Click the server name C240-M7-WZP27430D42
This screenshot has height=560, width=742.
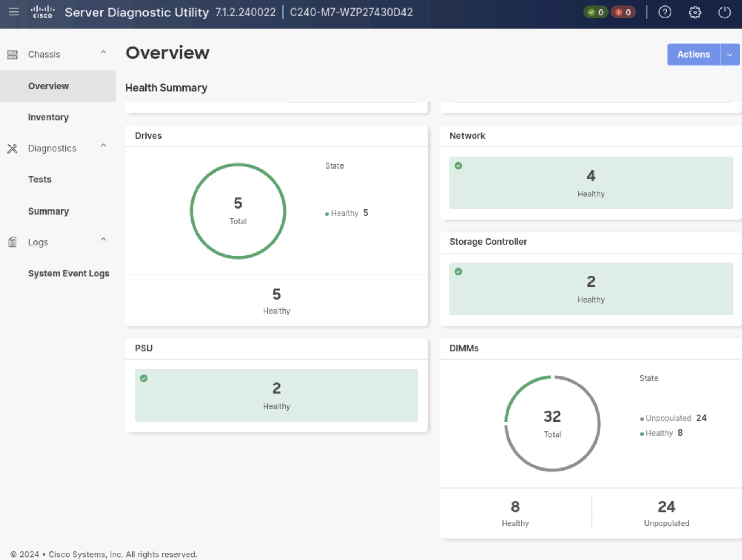point(351,12)
